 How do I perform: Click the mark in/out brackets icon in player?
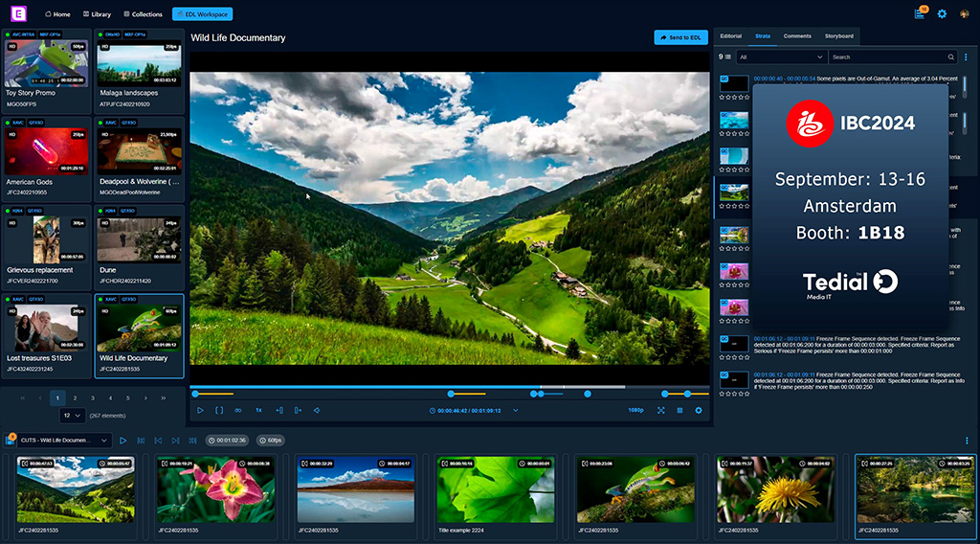coord(219,411)
